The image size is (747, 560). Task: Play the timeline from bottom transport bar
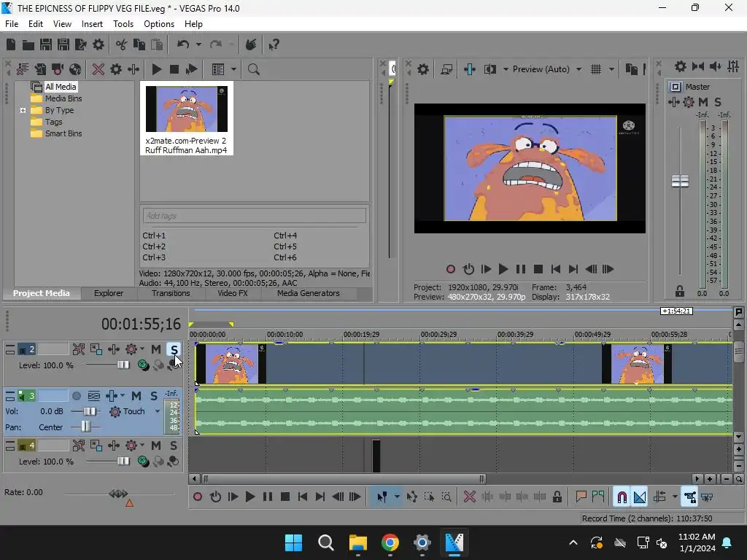tap(249, 497)
